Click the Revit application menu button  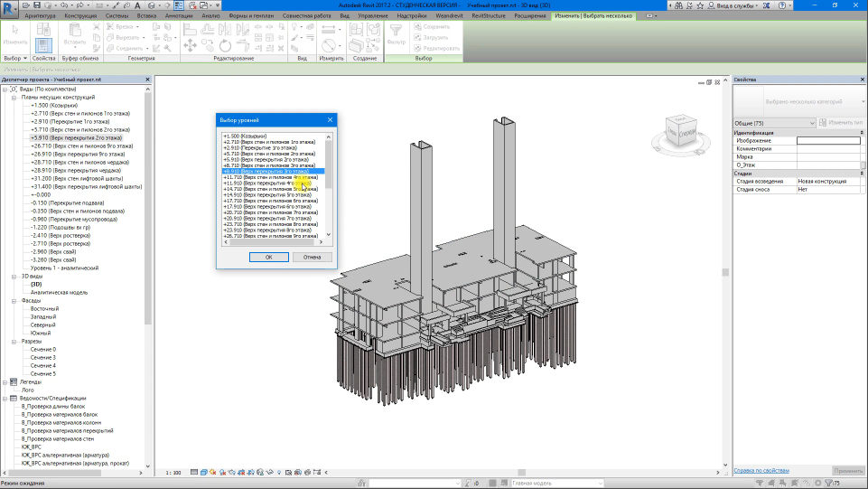click(x=9, y=7)
